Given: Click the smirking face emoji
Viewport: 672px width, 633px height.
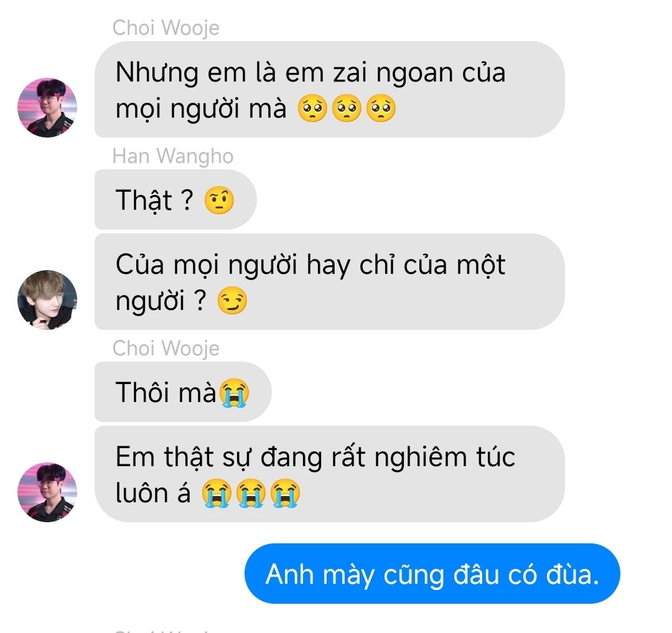Looking at the screenshot, I should click(232, 301).
